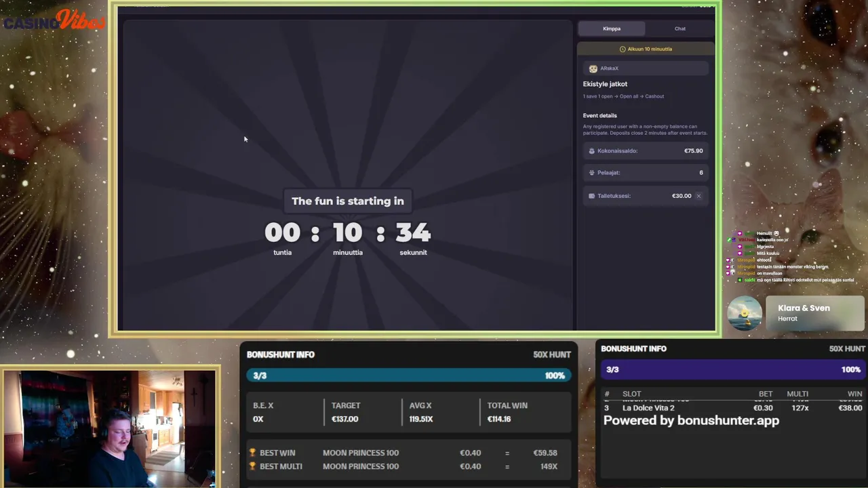Viewport: 868px width, 488px height.
Task: Click the teal 3/3 bonushunt progress bar
Action: tap(408, 375)
